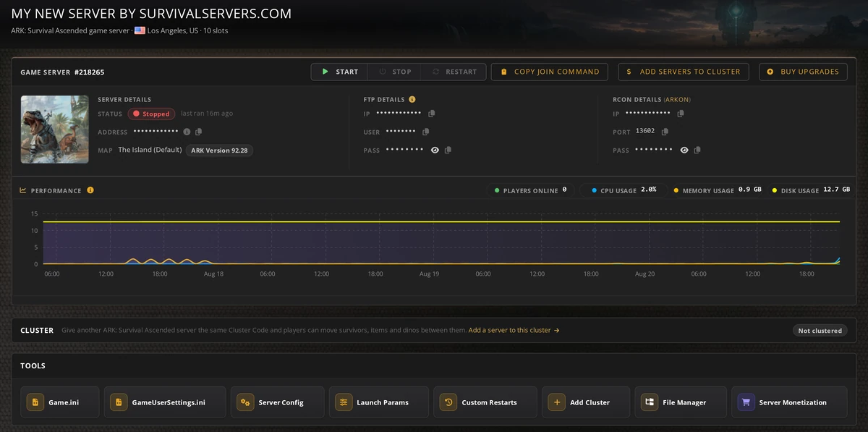Open the File Manager
Viewport: 868px width, 432px height.
(680, 402)
